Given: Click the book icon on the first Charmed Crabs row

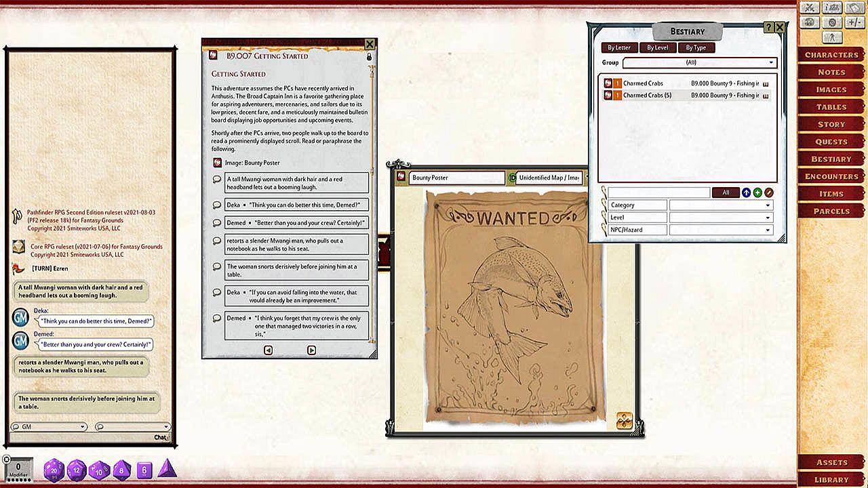Looking at the screenshot, I should click(x=766, y=83).
